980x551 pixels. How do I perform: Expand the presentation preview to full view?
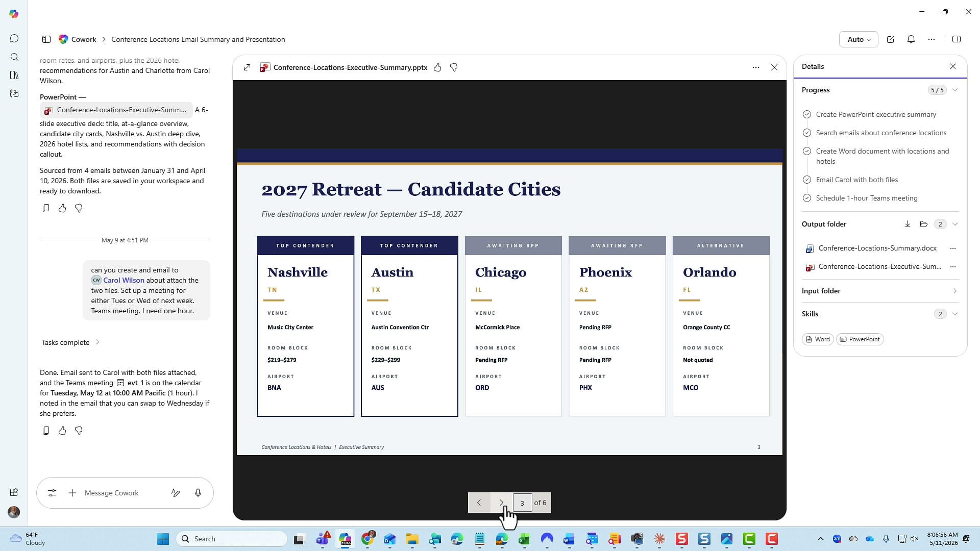click(x=247, y=67)
